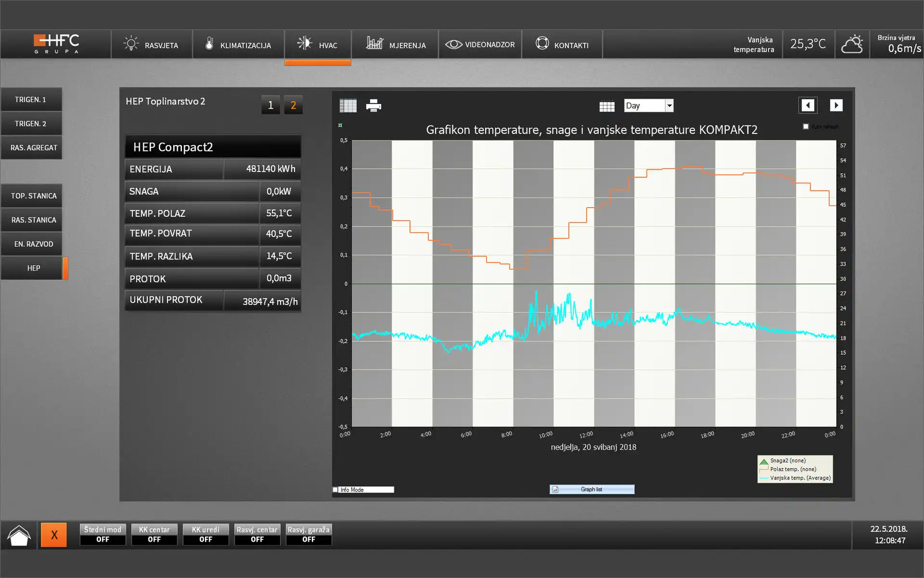Tick the Info Mode checkbox
924x578 pixels.
tap(336, 490)
